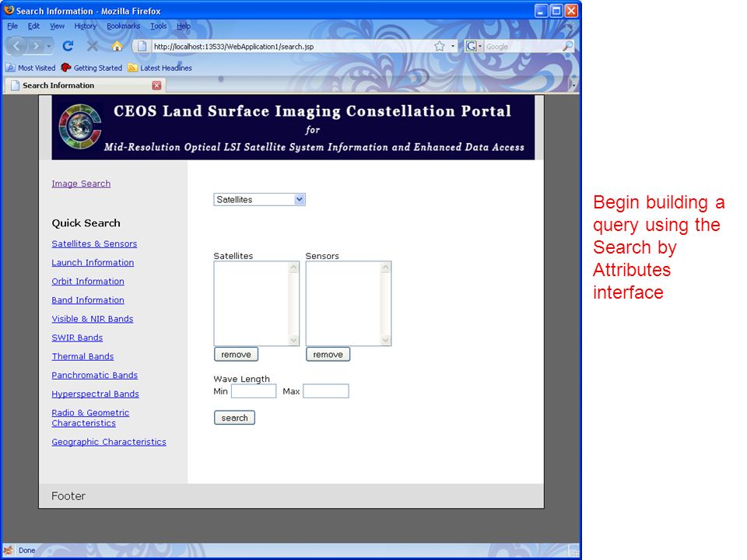Image resolution: width=747 pixels, height=560 pixels.
Task: Minimize the Firefox window
Action: coord(542,10)
